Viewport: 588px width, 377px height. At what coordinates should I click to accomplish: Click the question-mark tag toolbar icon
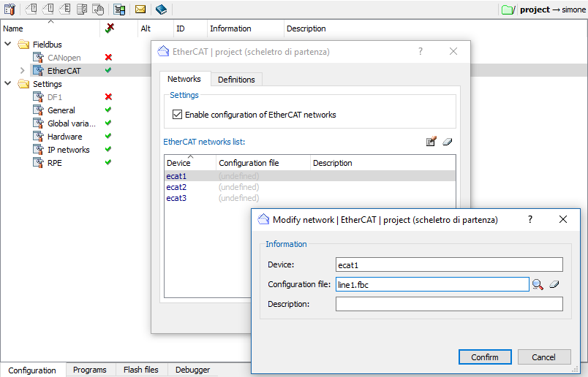(x=31, y=9)
